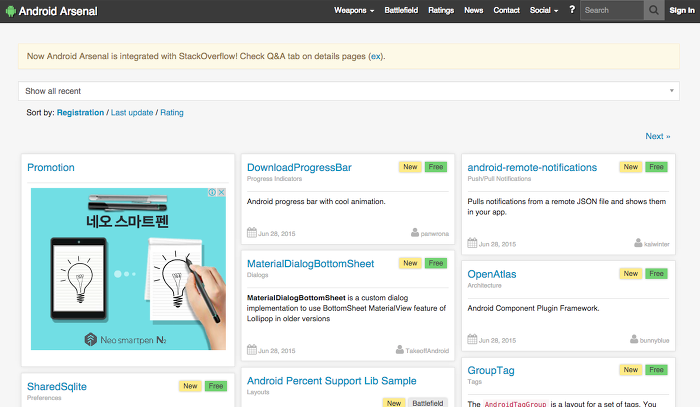Click Free badge on android-remote-notifications
Screen dimensions: 700x407
(656, 167)
